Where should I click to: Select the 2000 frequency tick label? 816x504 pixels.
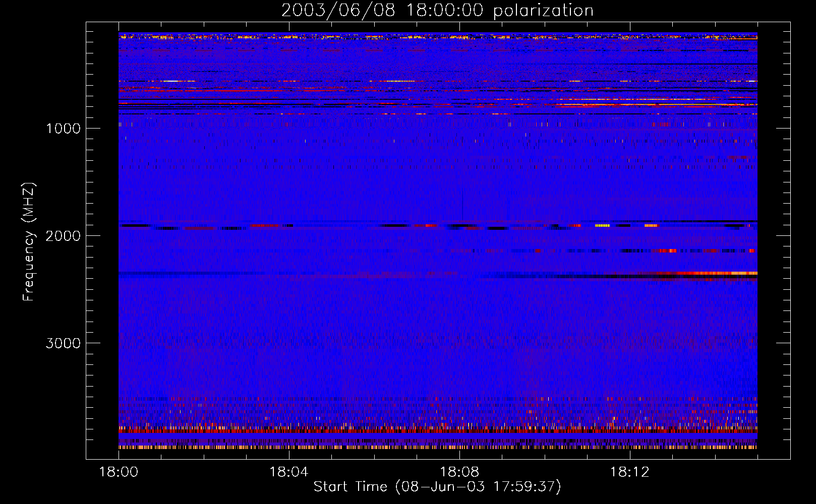(63, 236)
